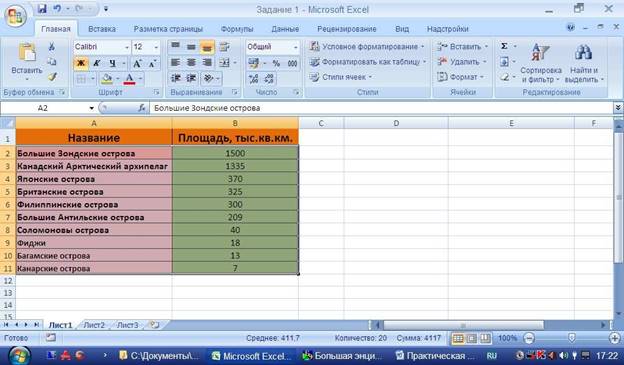Click the Format Painter brush icon
This screenshot has width=624, height=365.
(52, 77)
